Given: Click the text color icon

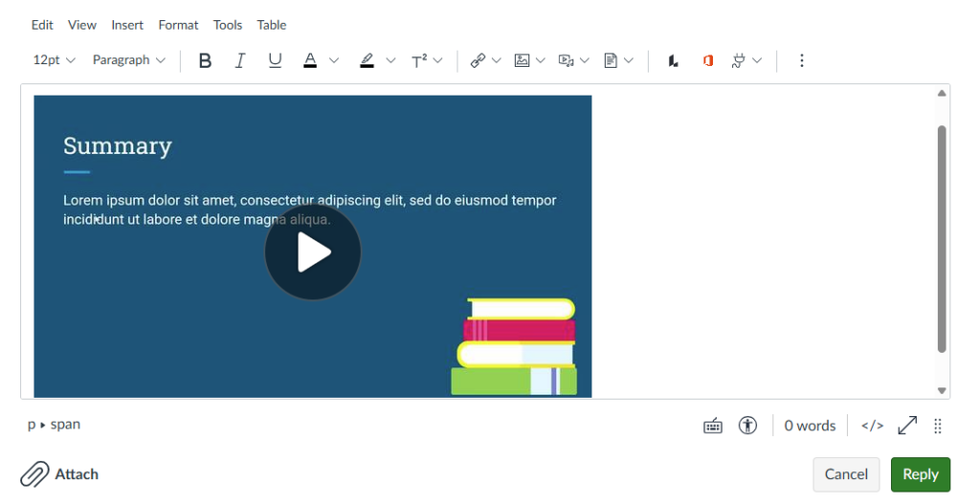Looking at the screenshot, I should point(310,60).
